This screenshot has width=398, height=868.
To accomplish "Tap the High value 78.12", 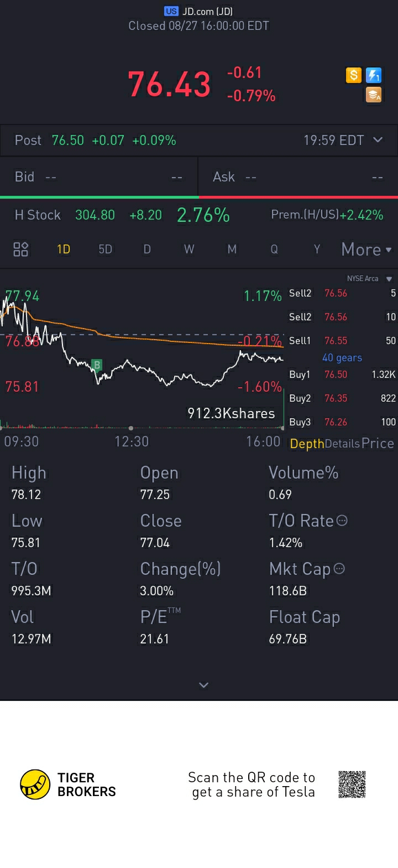I will pyautogui.click(x=26, y=495).
